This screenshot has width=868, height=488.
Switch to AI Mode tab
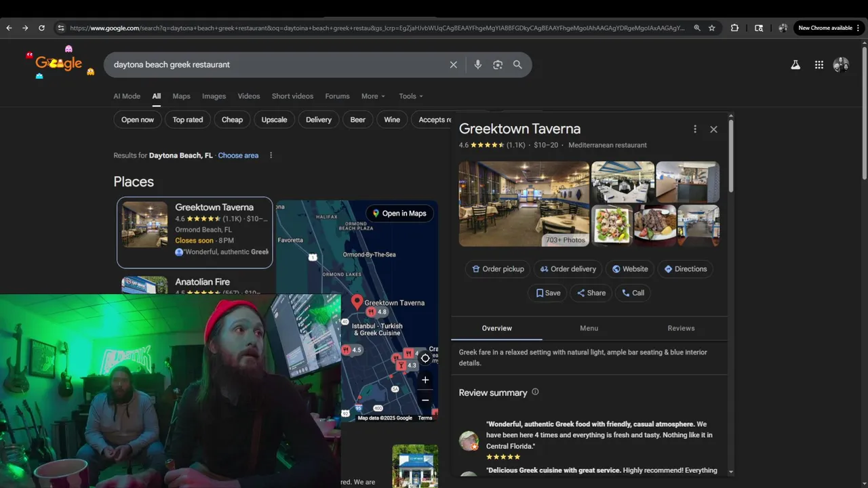(x=127, y=96)
